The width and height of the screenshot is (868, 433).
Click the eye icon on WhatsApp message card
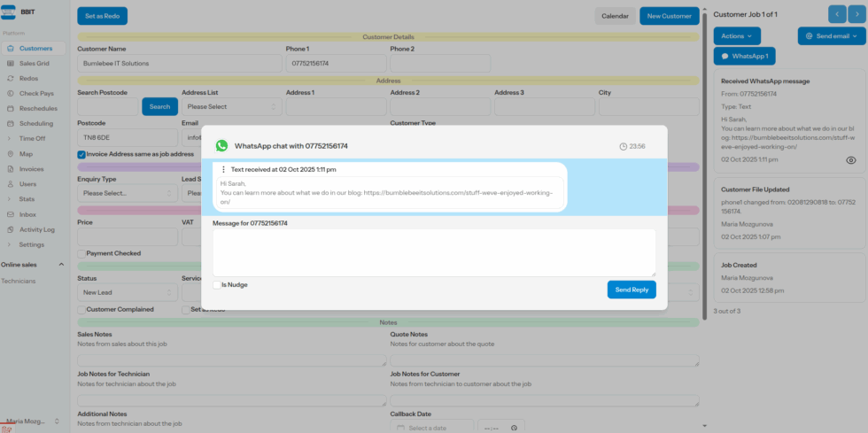[850, 160]
